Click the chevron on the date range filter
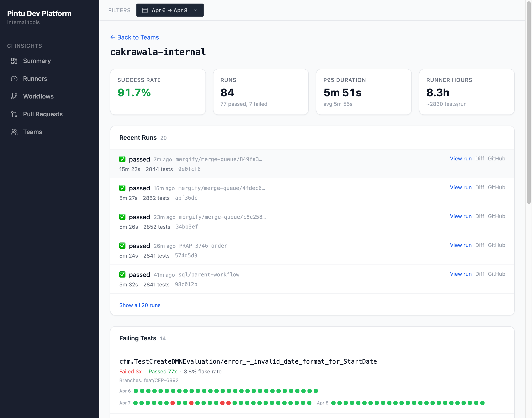Viewport: 532px width, 418px height. coord(195,10)
